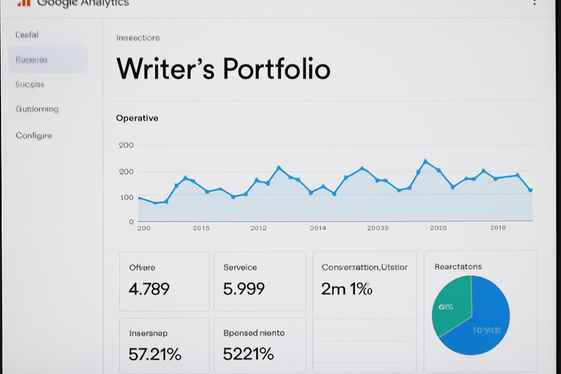Screen dimensions: 561x374
Task: Click the 2014 x-axis label
Action: point(318,228)
